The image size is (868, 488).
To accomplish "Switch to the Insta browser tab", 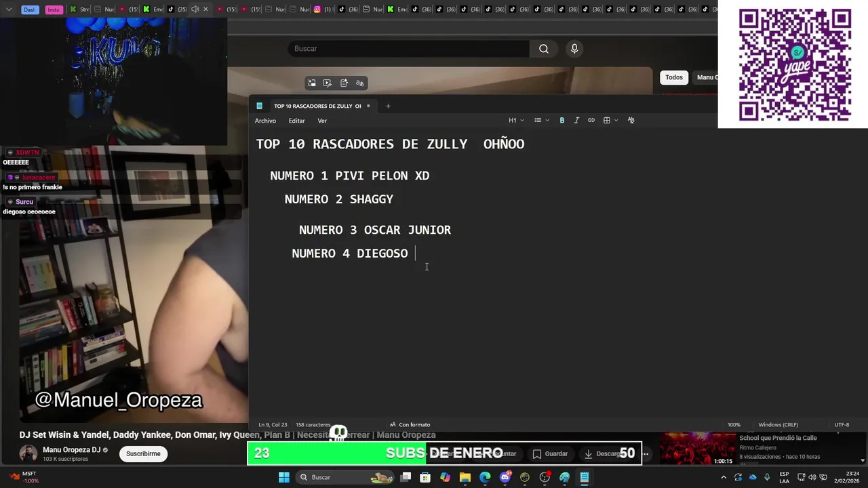I will pos(54,9).
